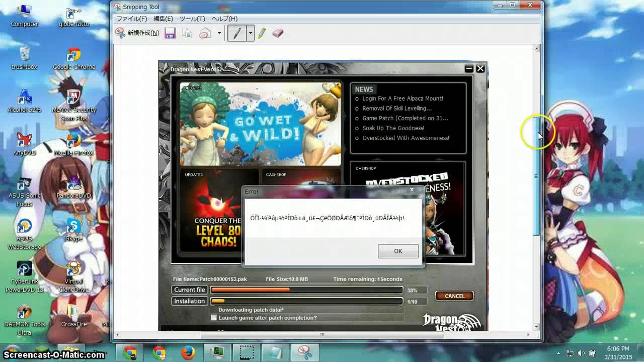Click the Save snip floppy disk icon

pyautogui.click(x=170, y=33)
